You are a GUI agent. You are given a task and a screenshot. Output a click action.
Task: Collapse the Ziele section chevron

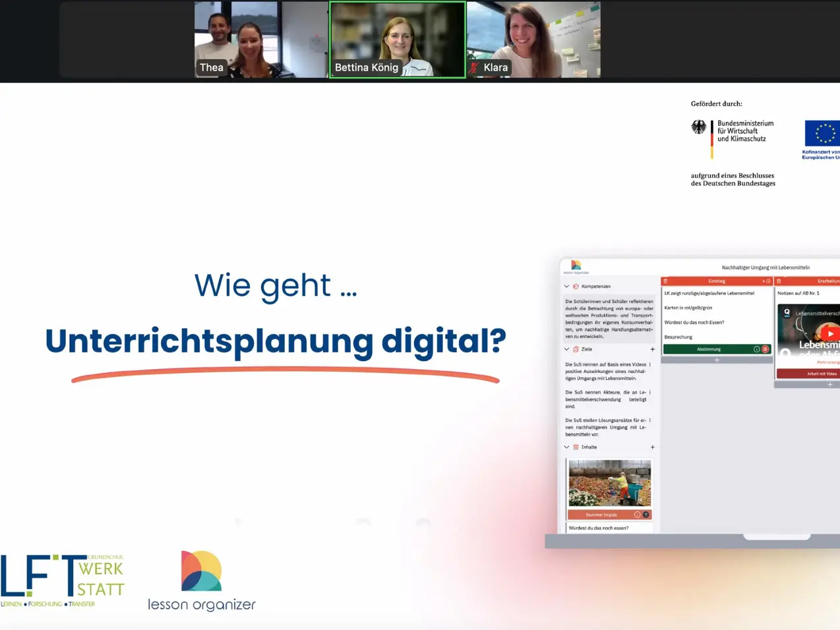tap(566, 349)
